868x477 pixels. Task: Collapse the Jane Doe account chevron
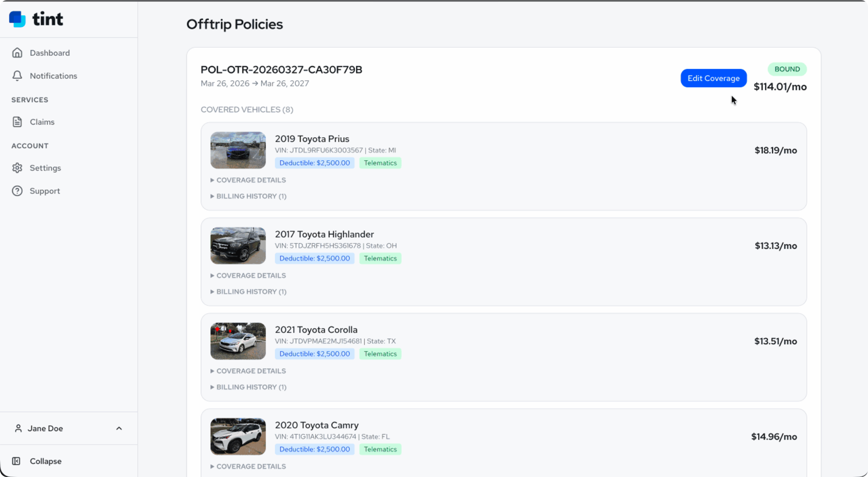pos(119,428)
